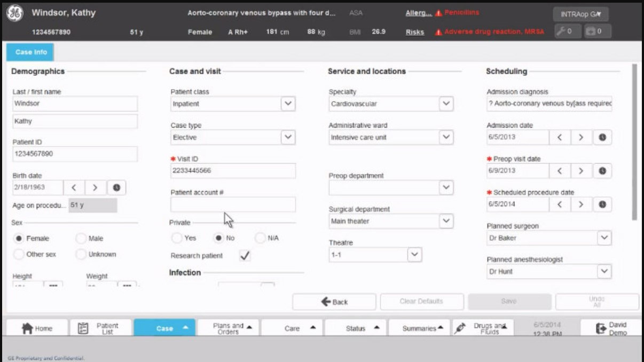Click the Birth date 2/18/1963 field

click(38, 187)
